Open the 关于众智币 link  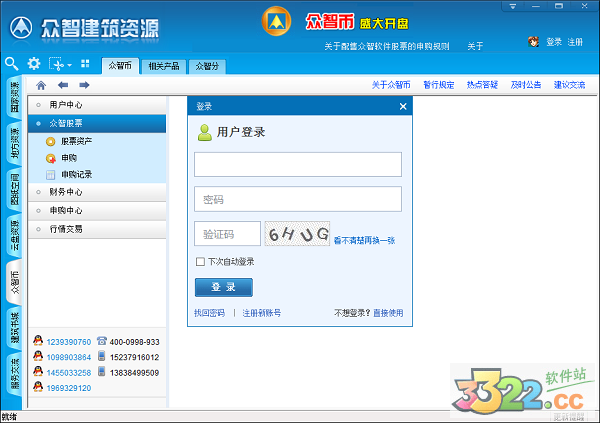(391, 85)
